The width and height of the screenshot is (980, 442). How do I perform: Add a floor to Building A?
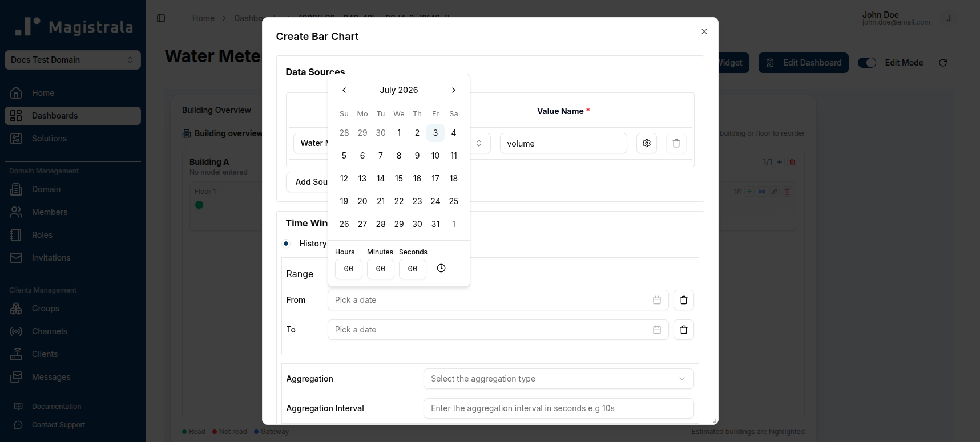pyautogui.click(x=780, y=162)
